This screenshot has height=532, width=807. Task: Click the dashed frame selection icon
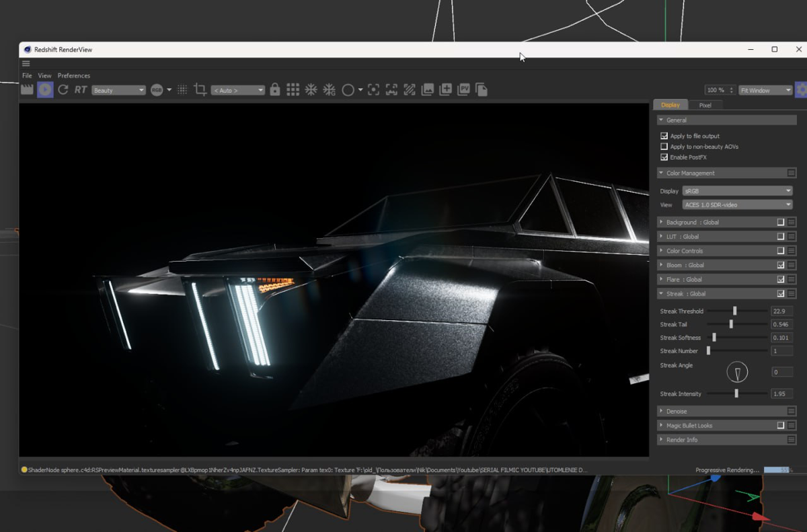click(391, 89)
